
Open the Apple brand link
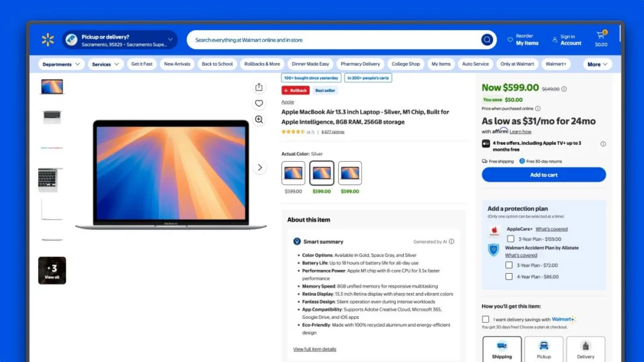click(287, 102)
